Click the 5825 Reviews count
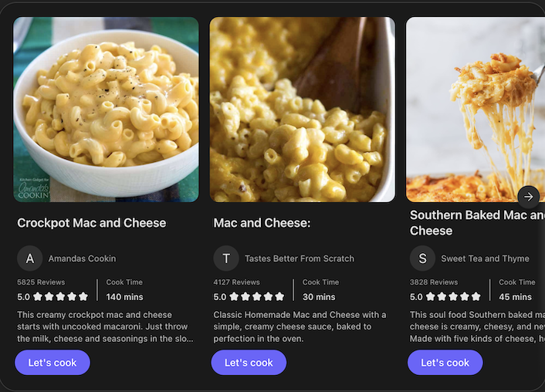This screenshot has height=392, width=545. coord(41,282)
